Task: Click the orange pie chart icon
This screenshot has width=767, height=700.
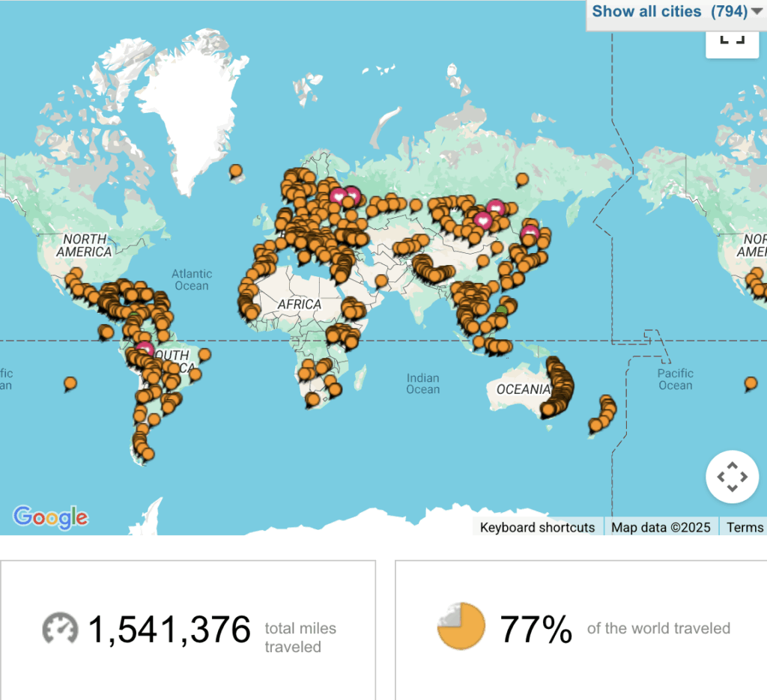Action: [461, 626]
